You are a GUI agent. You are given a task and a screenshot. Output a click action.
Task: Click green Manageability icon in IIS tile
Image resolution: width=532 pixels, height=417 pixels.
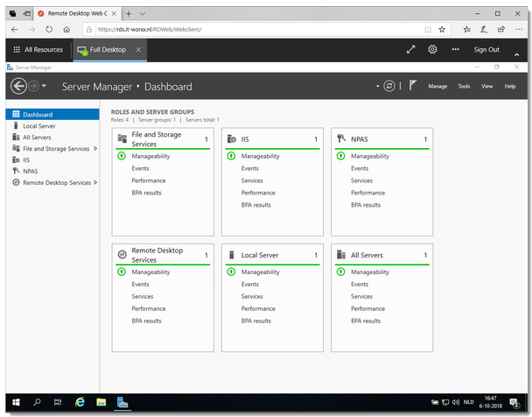231,156
